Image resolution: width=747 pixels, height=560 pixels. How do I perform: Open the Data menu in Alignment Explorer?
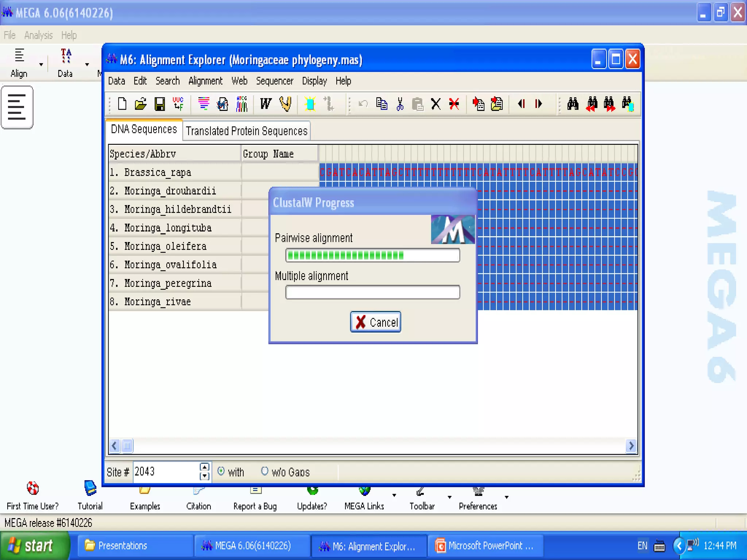point(116,81)
